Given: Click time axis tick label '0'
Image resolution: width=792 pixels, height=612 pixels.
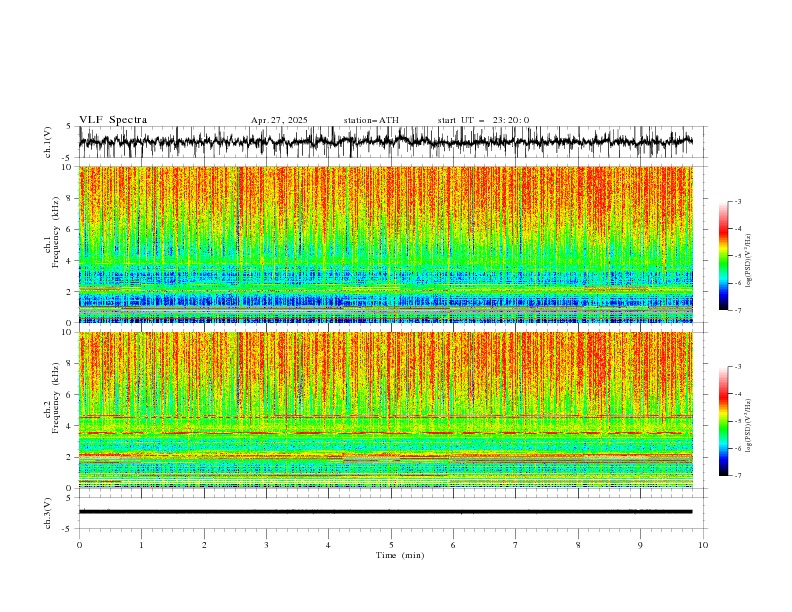Looking at the screenshot, I should coord(79,545).
